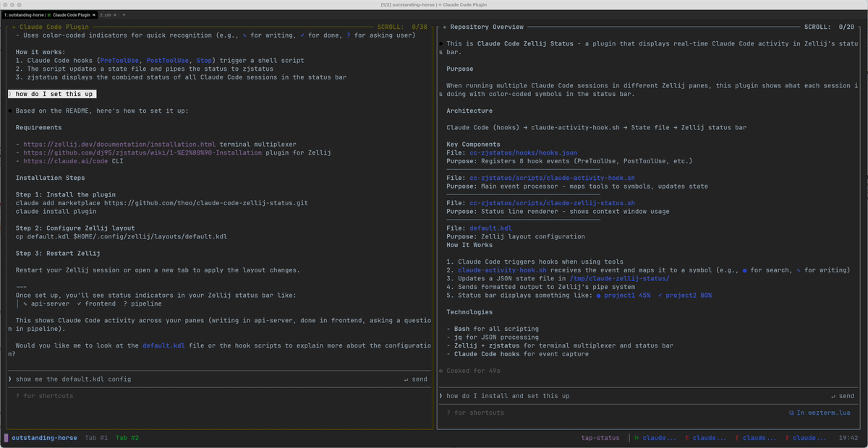Click the 'Installation Steps' heading
The image size is (868, 448).
50,178
